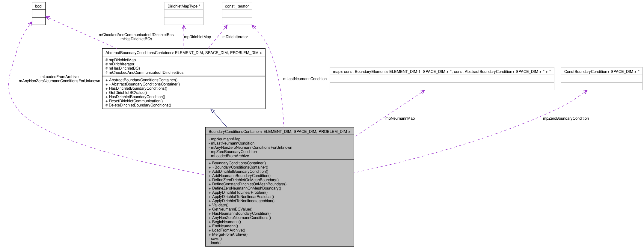
Task: Select the mDirichIterator edge label
Action: tap(235, 37)
